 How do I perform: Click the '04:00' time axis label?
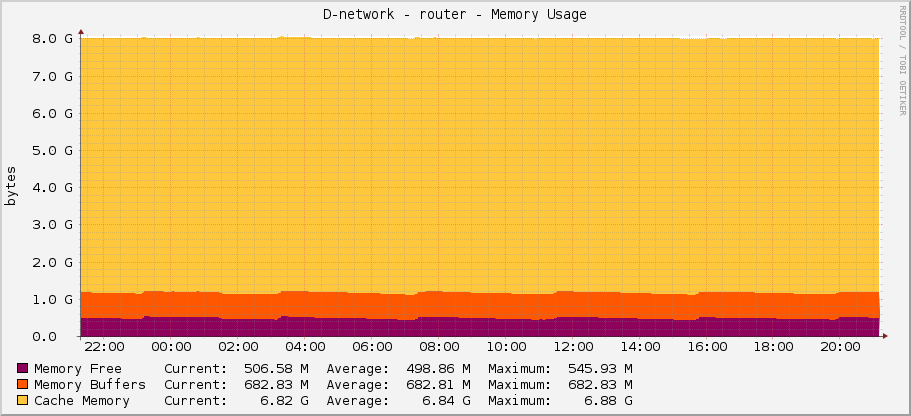[305, 347]
